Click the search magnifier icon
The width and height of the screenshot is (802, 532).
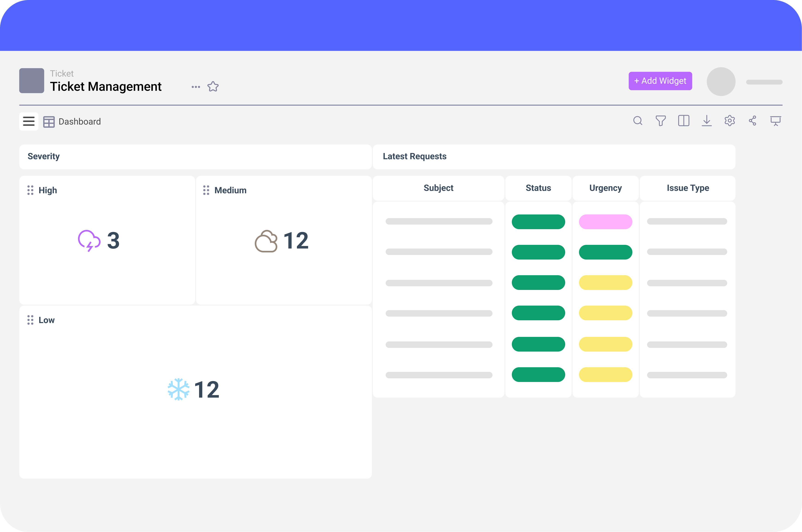637,121
